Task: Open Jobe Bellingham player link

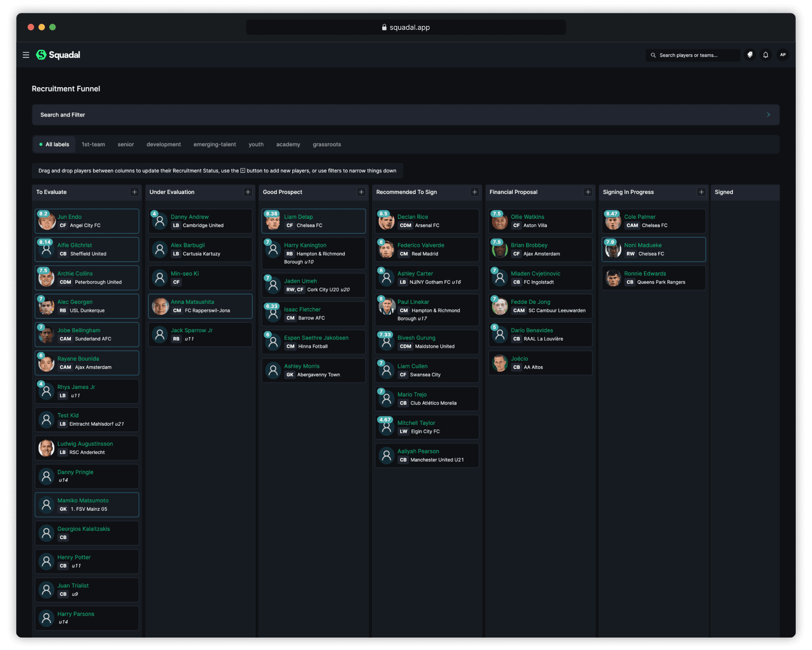Action: point(78,330)
